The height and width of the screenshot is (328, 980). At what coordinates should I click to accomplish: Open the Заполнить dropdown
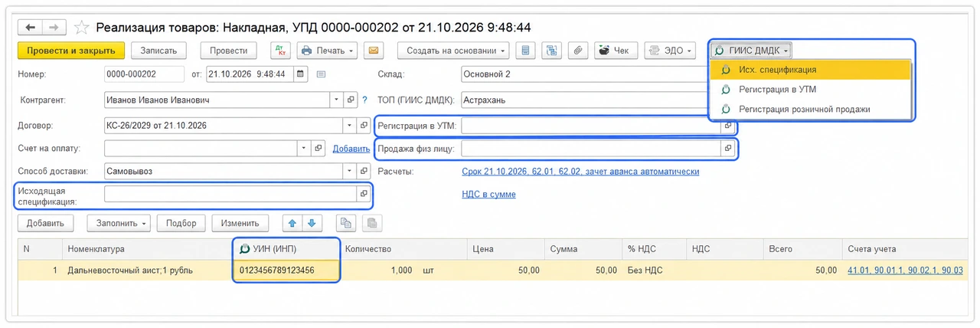click(x=119, y=223)
